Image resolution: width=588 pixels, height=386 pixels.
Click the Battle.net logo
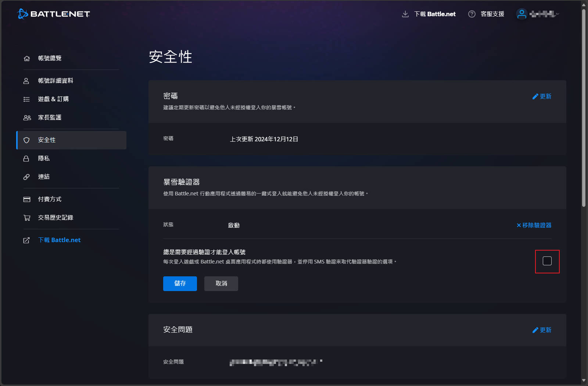54,14
